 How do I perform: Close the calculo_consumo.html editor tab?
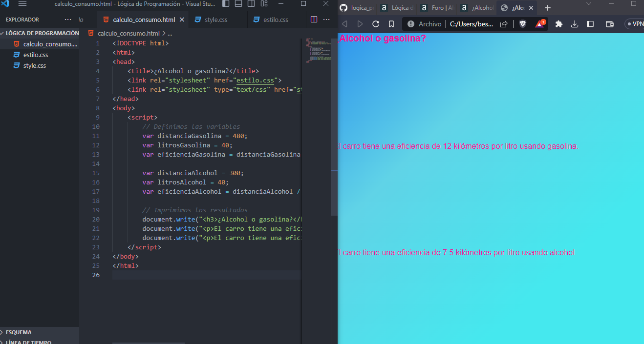pos(182,20)
